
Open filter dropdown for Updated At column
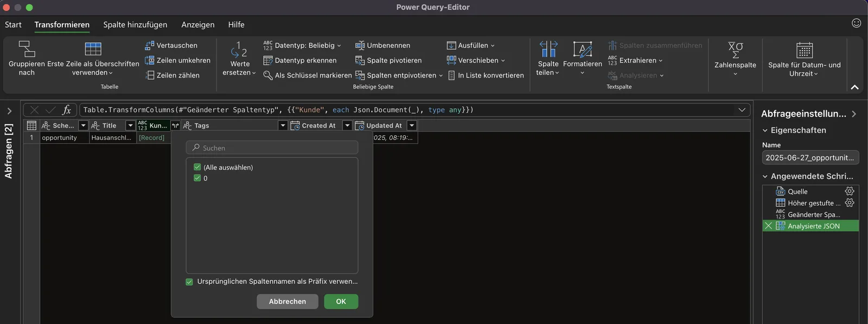412,125
